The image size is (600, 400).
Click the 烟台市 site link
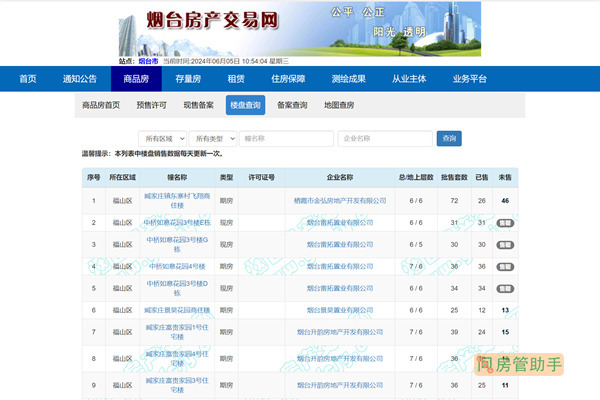[x=148, y=62]
